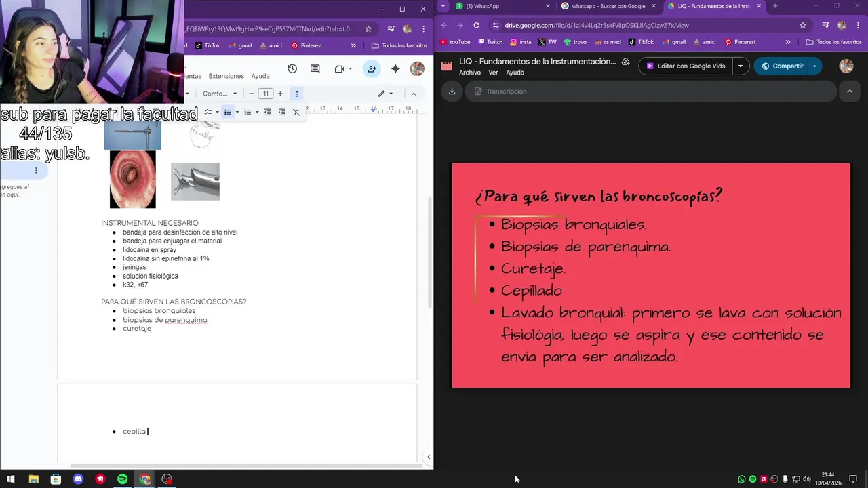Increase font size with plus button

coord(280,94)
